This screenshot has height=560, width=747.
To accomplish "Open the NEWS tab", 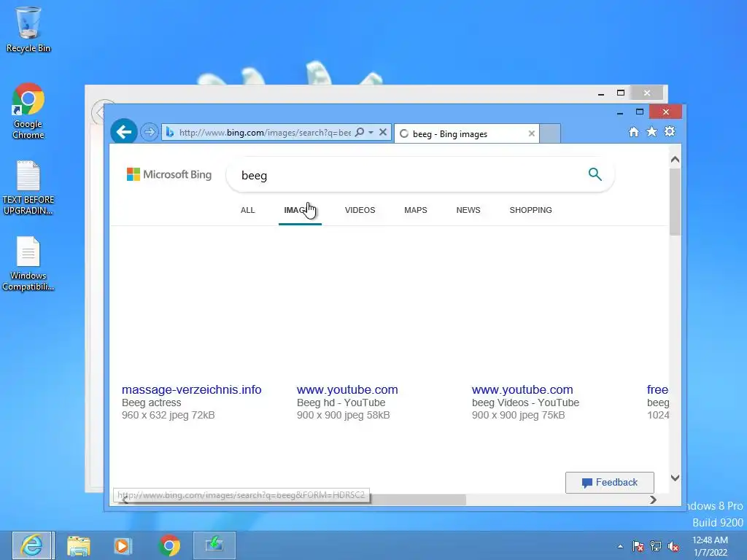I will 468,210.
